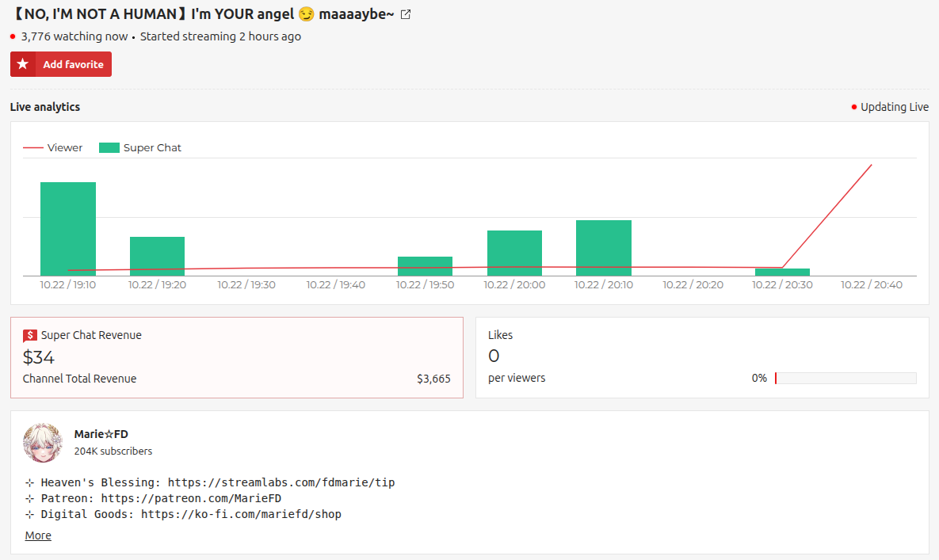The width and height of the screenshot is (939, 560).
Task: Click the 204K subscribers text
Action: click(113, 451)
